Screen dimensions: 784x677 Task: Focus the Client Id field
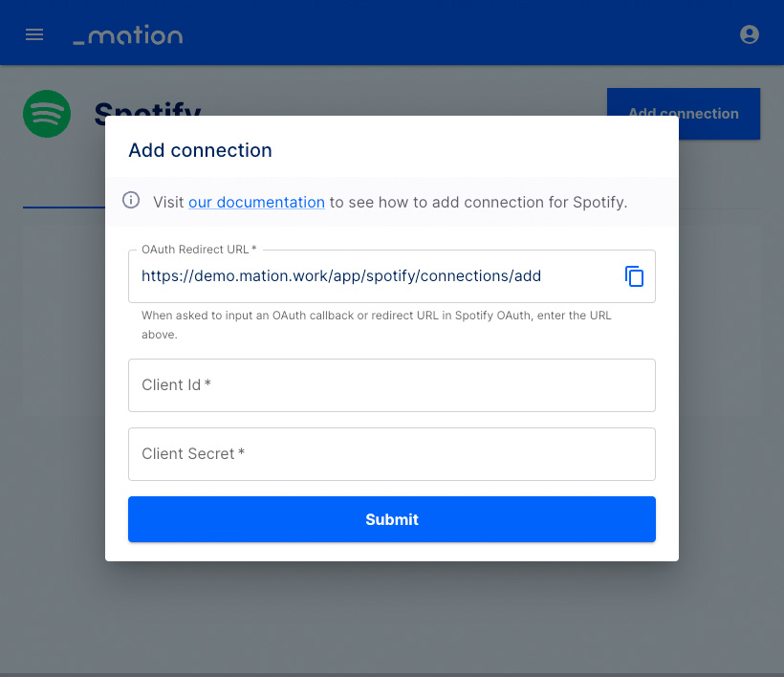coord(391,385)
